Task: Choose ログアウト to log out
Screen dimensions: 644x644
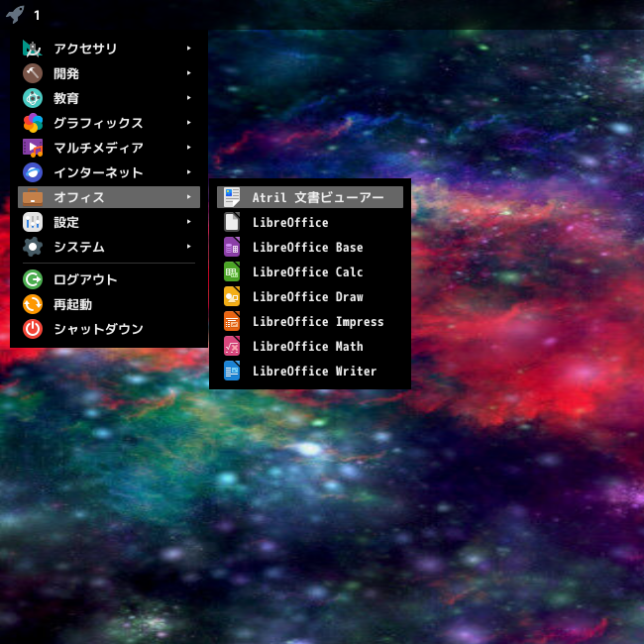Action: (x=109, y=279)
